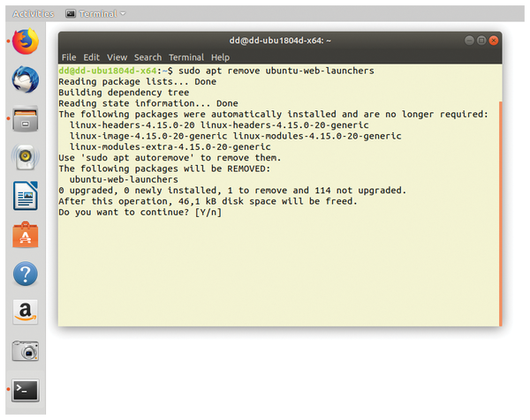Open the Terminal menu in the window menubar
The width and height of the screenshot is (530, 420).
pos(185,57)
